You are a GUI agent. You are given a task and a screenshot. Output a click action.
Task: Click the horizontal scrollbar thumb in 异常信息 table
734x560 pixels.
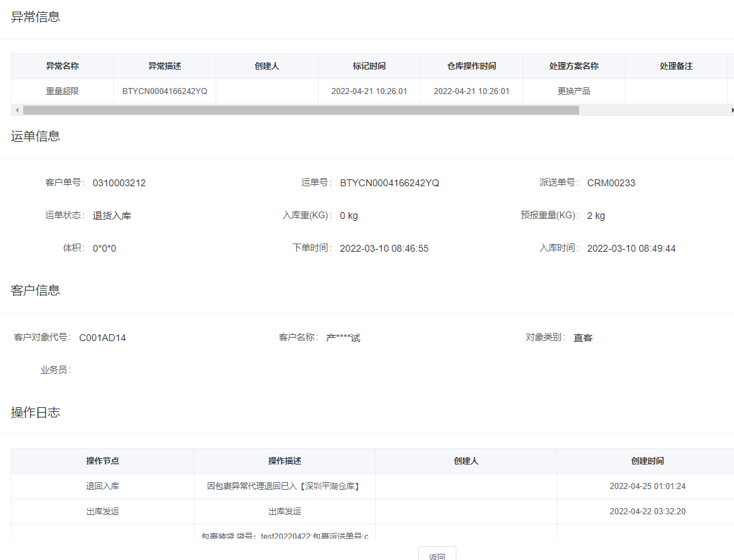(x=300, y=110)
